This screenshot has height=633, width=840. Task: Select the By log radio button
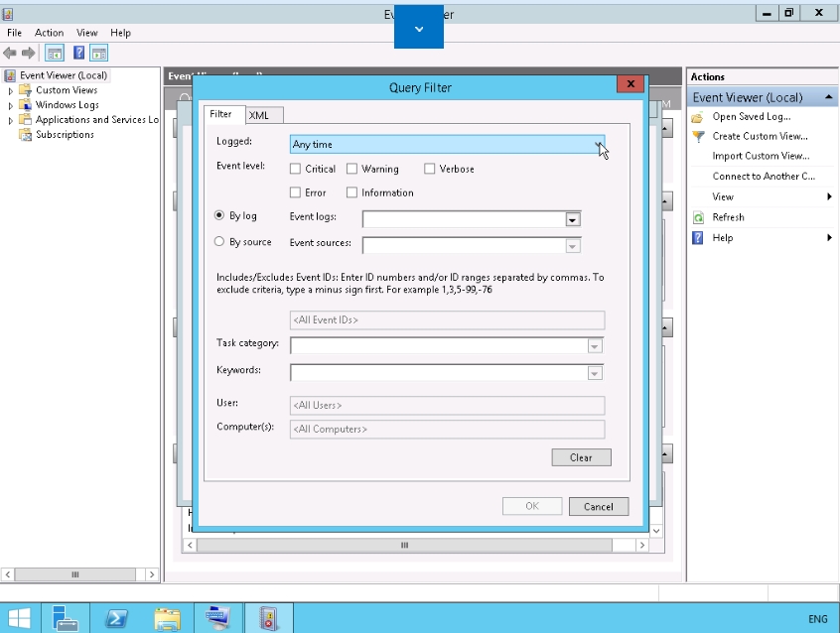tap(219, 215)
